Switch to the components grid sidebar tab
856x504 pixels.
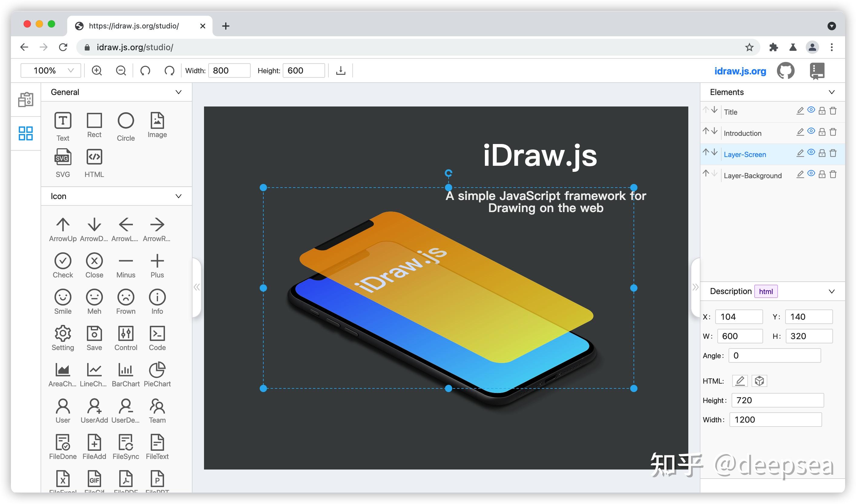click(x=25, y=133)
